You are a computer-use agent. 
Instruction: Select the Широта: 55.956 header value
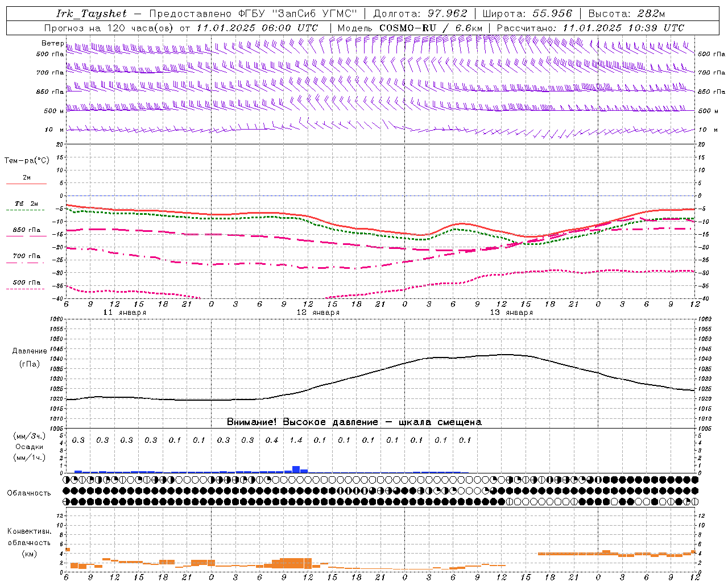click(x=527, y=14)
